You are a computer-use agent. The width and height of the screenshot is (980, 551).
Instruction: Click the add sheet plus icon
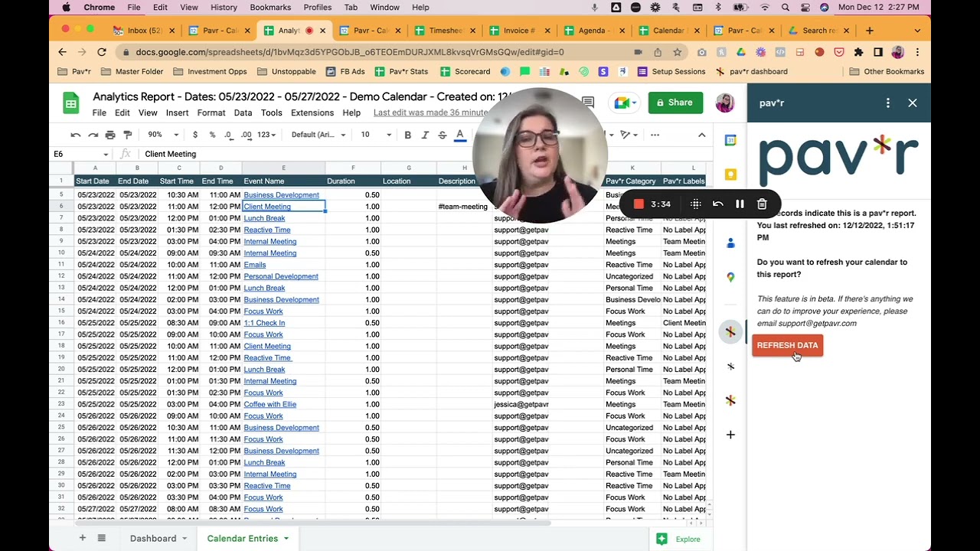coord(82,538)
